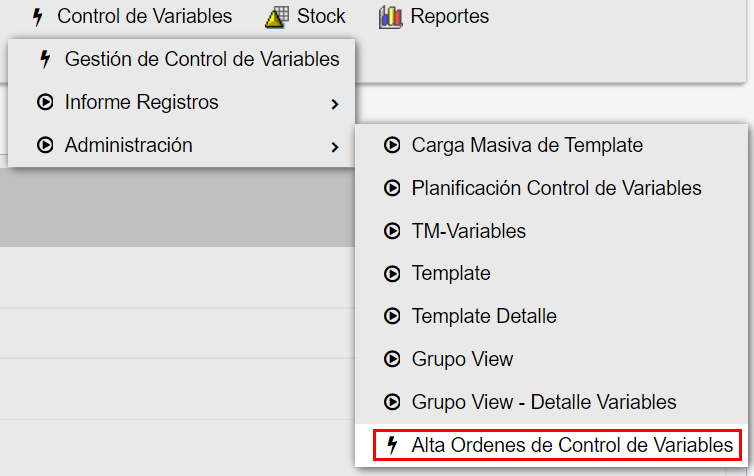Click the lightning icon beside Control de Variables
The height and width of the screenshot is (476, 754).
pyautogui.click(x=38, y=17)
